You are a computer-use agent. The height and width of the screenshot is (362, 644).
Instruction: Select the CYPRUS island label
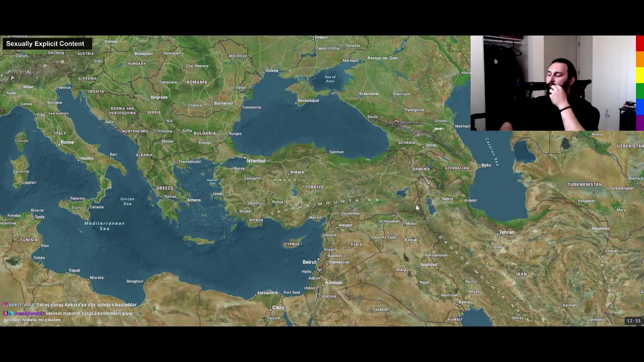pyautogui.click(x=292, y=244)
